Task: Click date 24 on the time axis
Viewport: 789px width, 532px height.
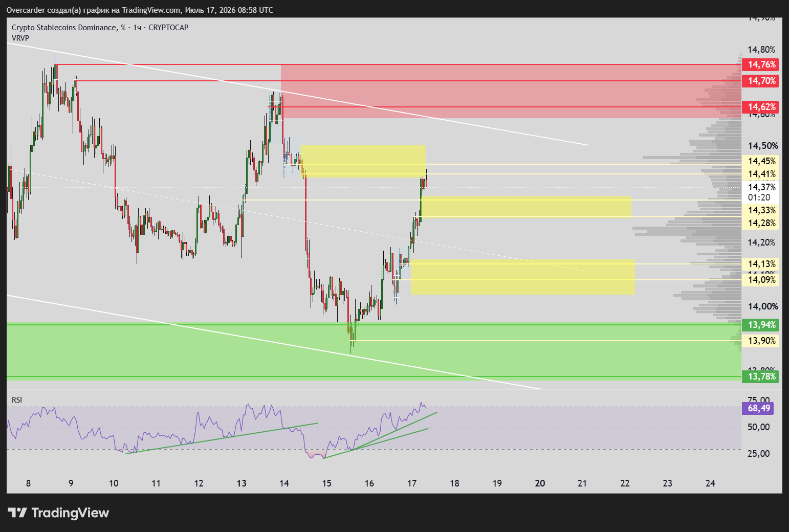Action: tap(710, 483)
